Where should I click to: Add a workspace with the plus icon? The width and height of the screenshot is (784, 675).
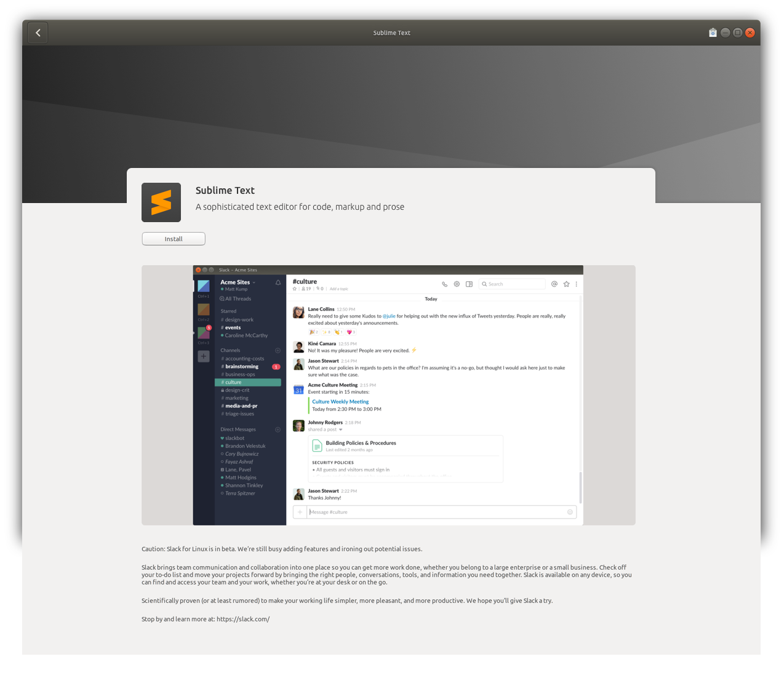(x=203, y=356)
